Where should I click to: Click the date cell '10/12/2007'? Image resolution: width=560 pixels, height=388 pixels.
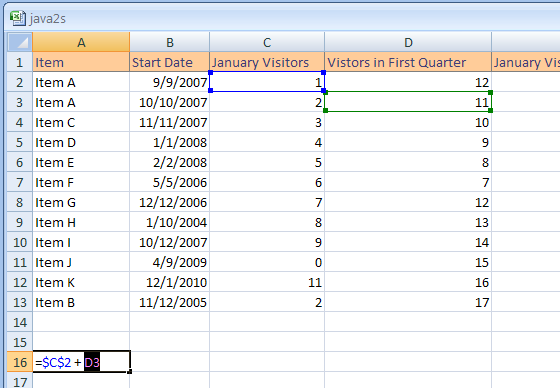coord(170,243)
